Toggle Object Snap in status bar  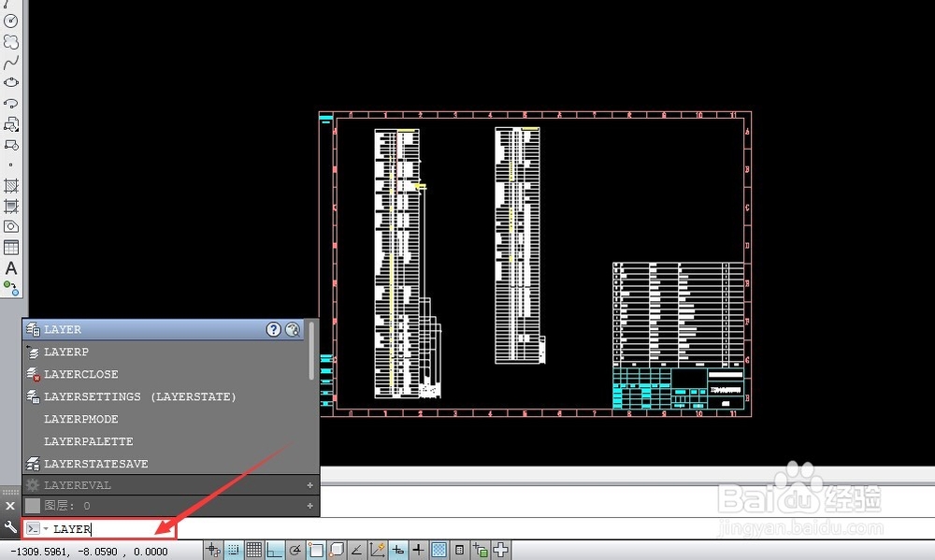315,550
